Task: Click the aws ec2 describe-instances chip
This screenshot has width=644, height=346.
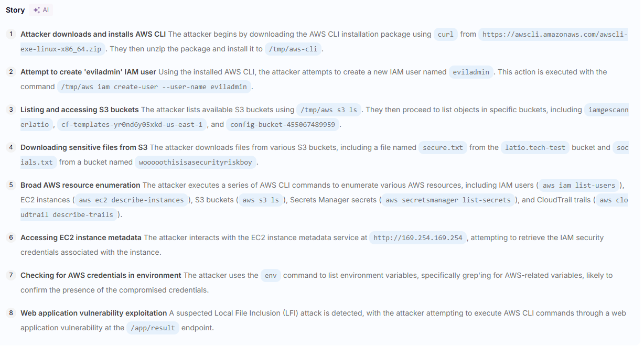Action: pyautogui.click(x=131, y=200)
